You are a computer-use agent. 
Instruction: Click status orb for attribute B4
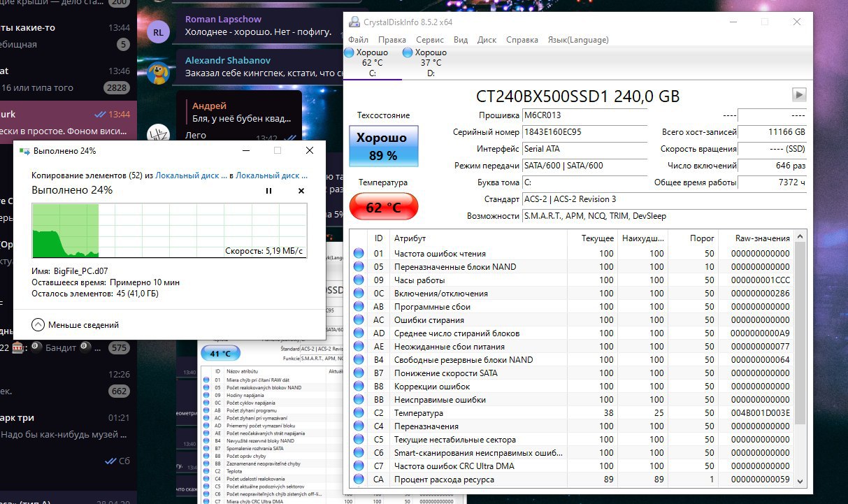(x=359, y=360)
